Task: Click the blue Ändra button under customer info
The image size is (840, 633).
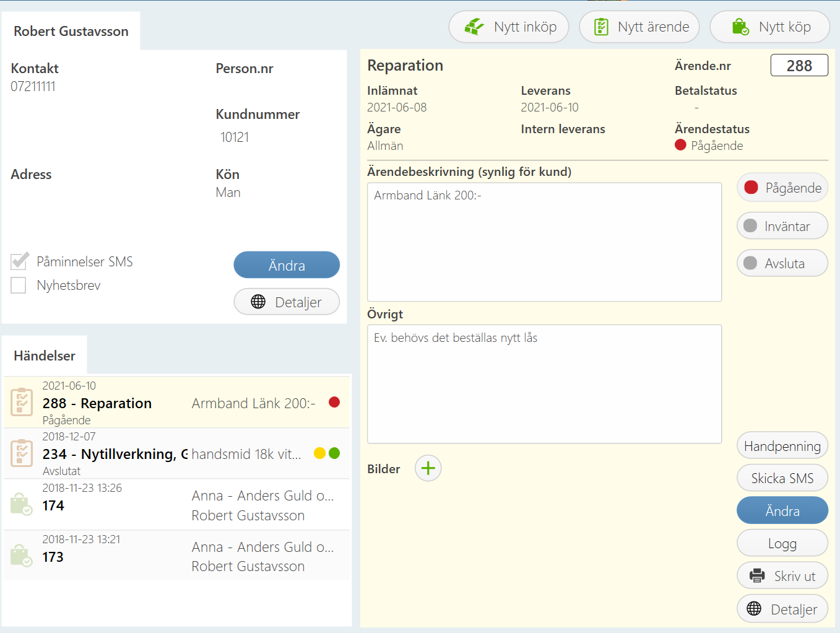Action: pyautogui.click(x=287, y=265)
